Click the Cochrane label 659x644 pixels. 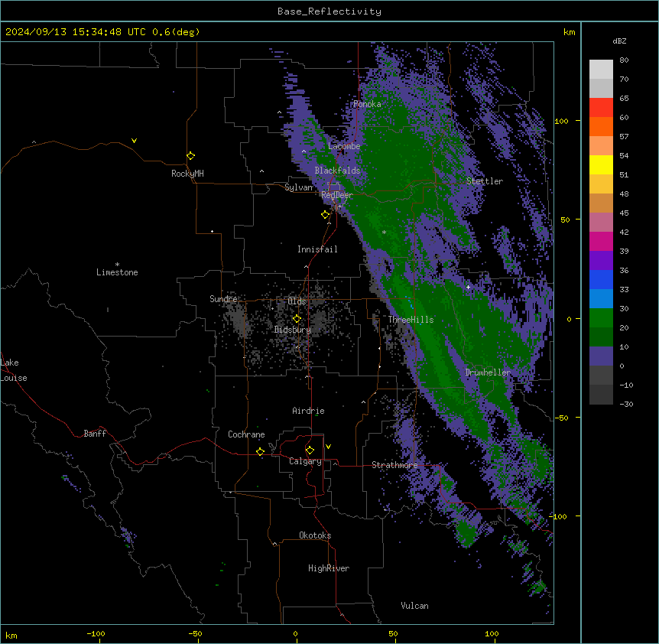(246, 434)
